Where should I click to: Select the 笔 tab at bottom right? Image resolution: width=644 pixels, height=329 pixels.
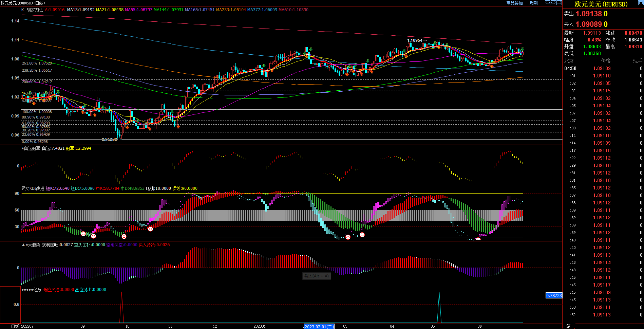tap(569, 326)
